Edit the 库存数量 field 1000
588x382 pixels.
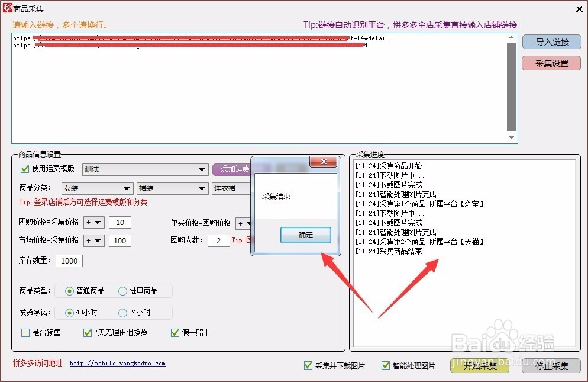[69, 261]
